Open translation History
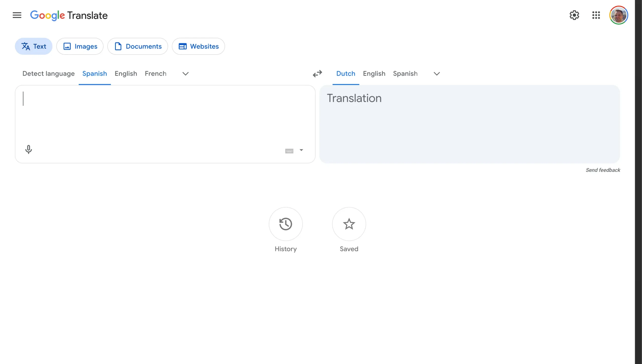Image resolution: width=642 pixels, height=364 pixels. point(286,224)
